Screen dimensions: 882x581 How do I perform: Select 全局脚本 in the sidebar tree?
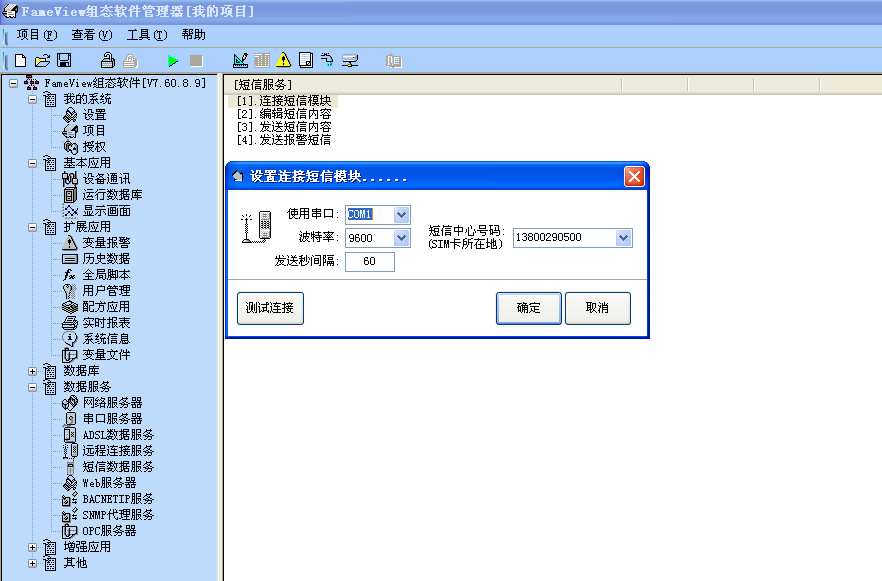click(x=106, y=274)
